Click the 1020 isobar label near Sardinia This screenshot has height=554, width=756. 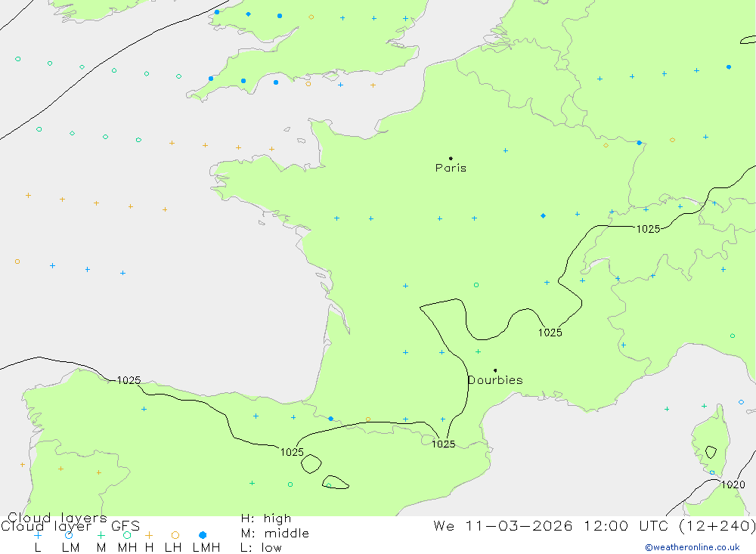coord(733,484)
